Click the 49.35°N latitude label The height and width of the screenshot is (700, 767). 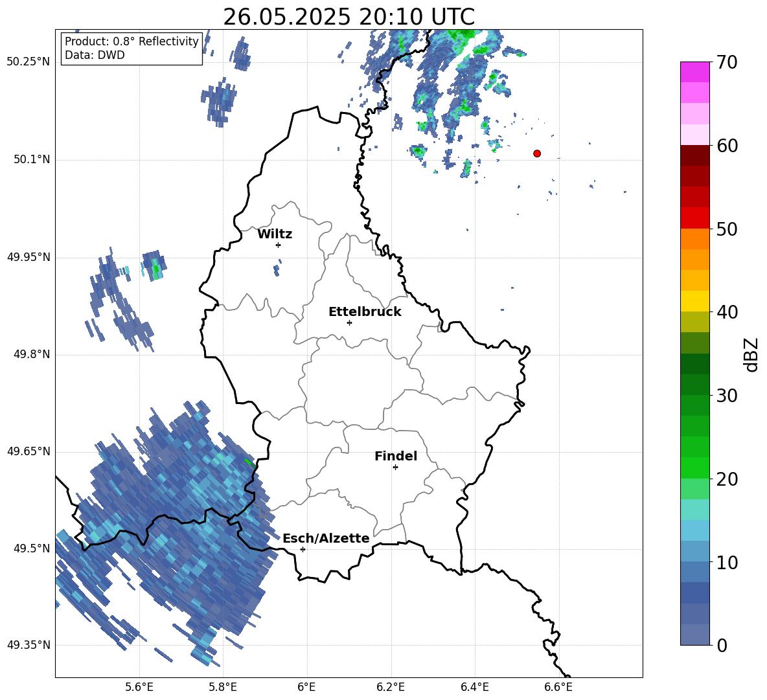pos(29,645)
